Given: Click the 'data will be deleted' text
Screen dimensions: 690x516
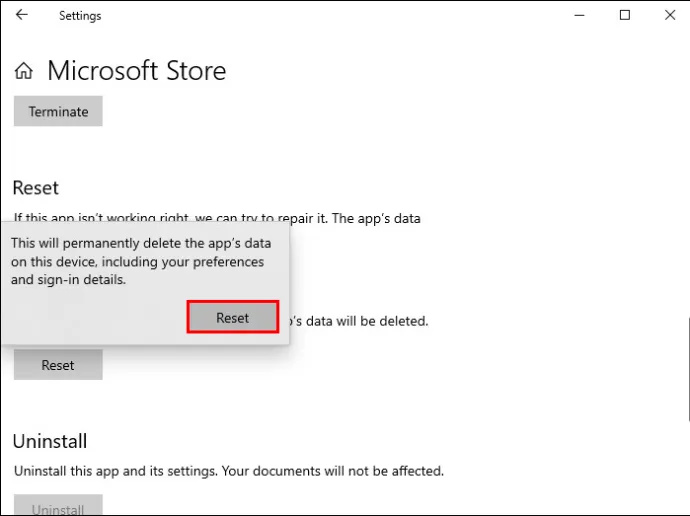Looking at the screenshot, I should 357,321.
